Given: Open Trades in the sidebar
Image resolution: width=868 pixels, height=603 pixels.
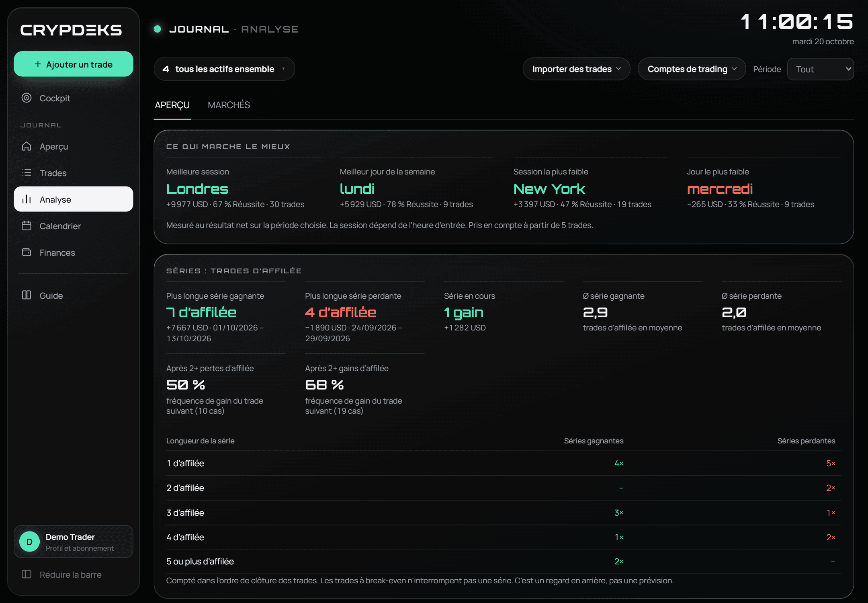Looking at the screenshot, I should [74, 173].
